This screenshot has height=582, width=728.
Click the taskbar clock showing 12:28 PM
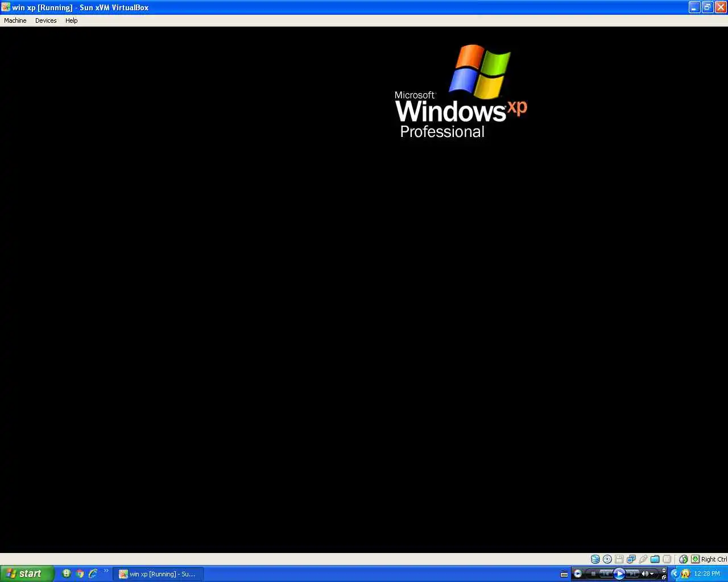[x=707, y=573]
